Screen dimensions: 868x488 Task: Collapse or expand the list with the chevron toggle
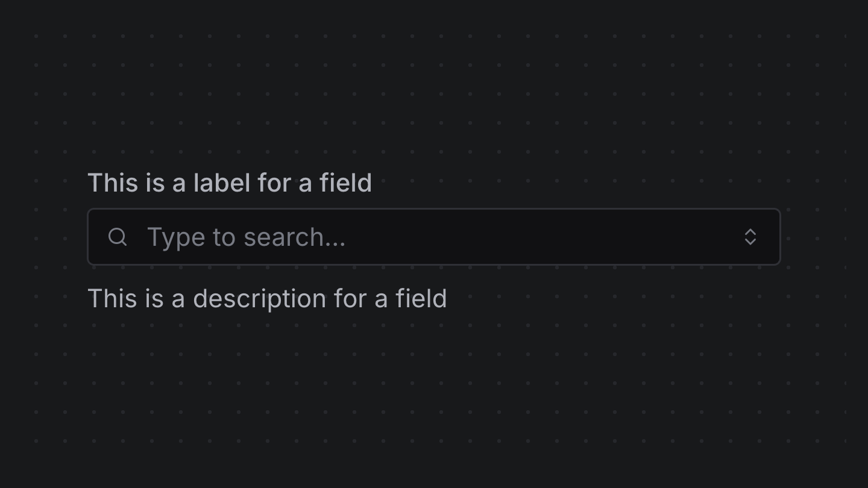750,237
